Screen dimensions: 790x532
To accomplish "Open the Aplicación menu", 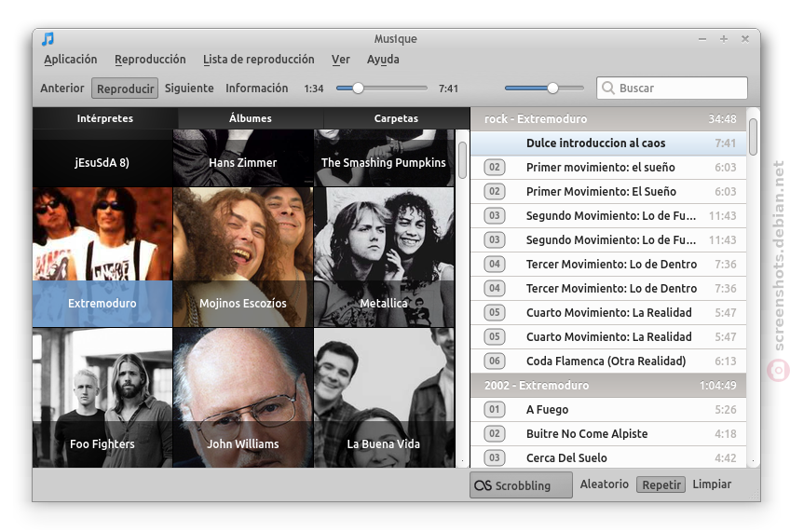I will click(x=71, y=60).
